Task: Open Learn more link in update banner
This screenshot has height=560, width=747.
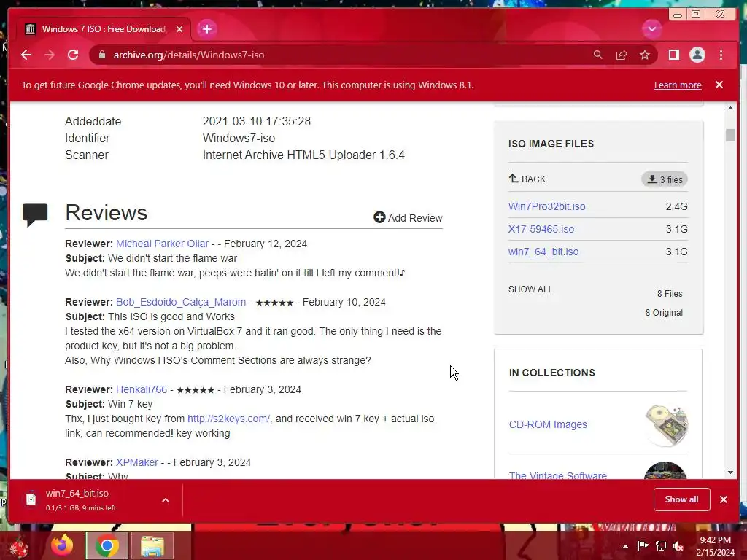Action: coord(678,85)
